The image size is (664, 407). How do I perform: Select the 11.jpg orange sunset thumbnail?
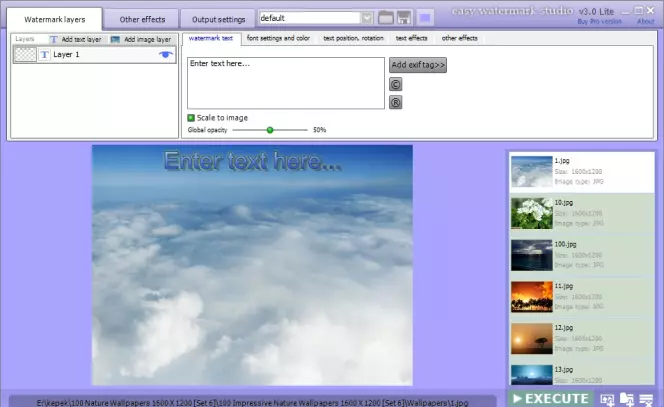click(531, 296)
